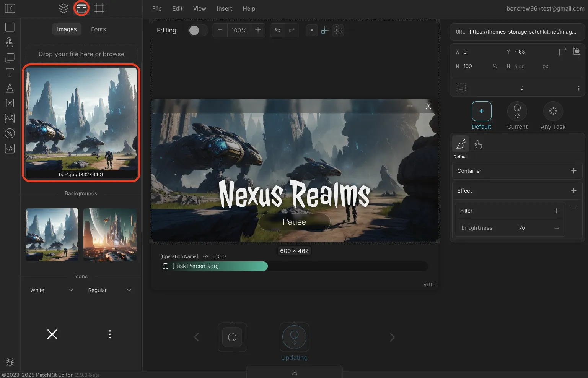Add a new Filter with plus
588x378 pixels.
coord(557,211)
